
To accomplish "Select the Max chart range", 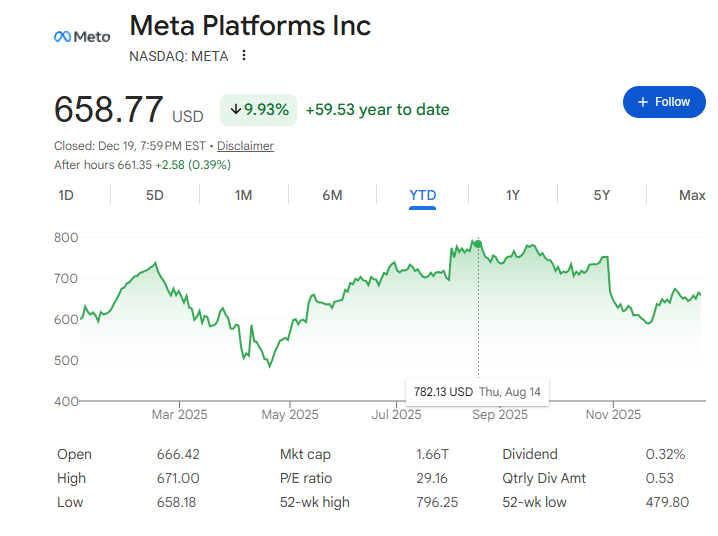I will pos(692,195).
